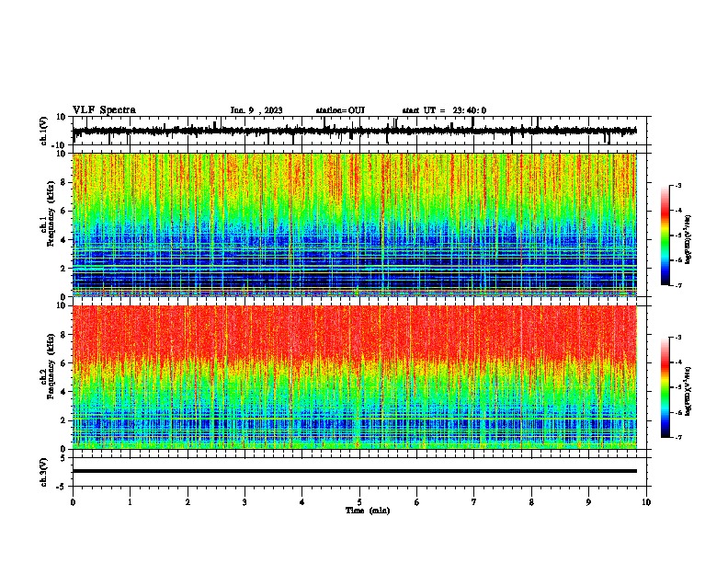Click the ch.1 spectrogram "8" kHz tick label
Screen dimensions: 728x563
tap(63, 182)
